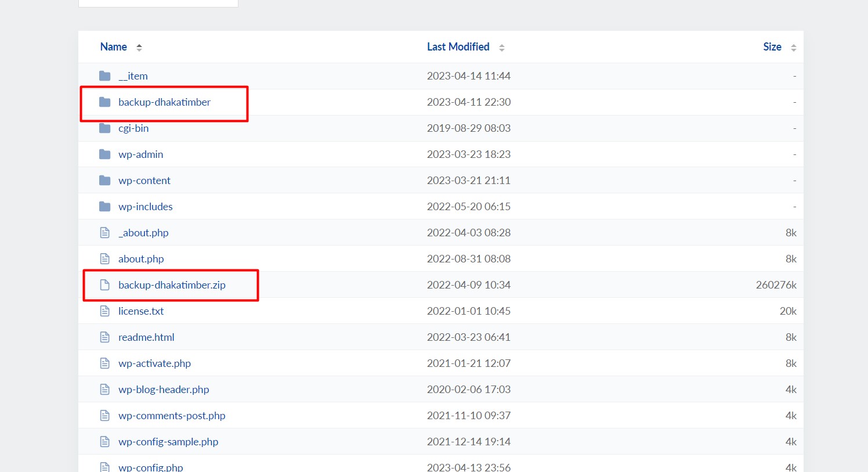868x472 pixels.
Task: Click the date 2021-12-14 19:14
Action: pos(469,442)
